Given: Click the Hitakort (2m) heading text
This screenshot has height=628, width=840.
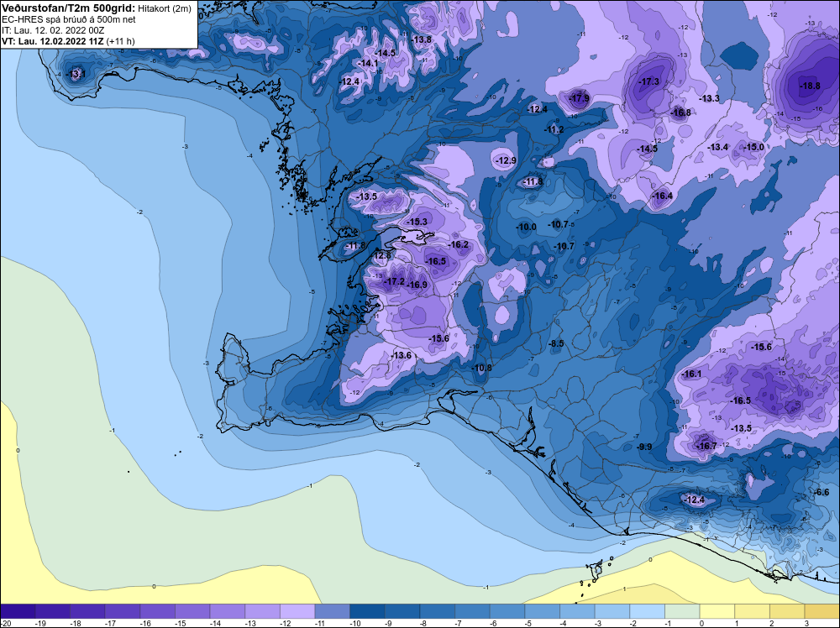Looking at the screenshot, I should click(x=165, y=9).
